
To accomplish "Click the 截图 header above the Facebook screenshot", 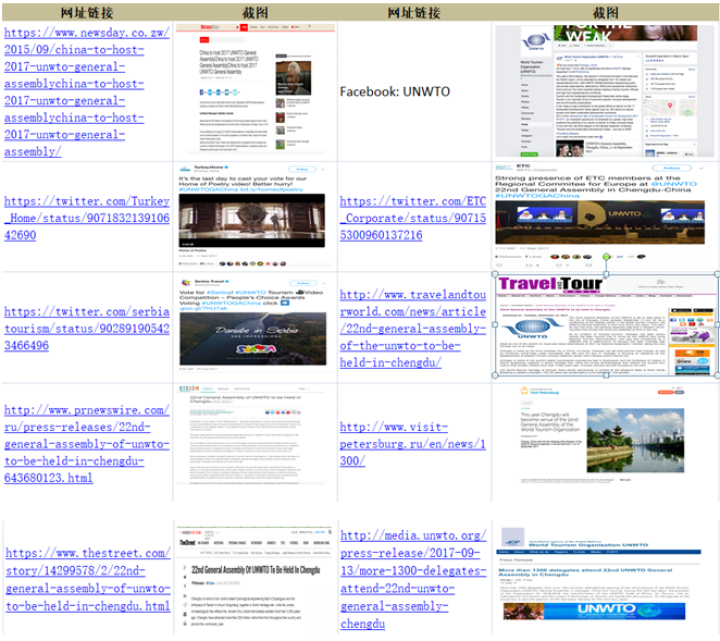I will (x=606, y=13).
